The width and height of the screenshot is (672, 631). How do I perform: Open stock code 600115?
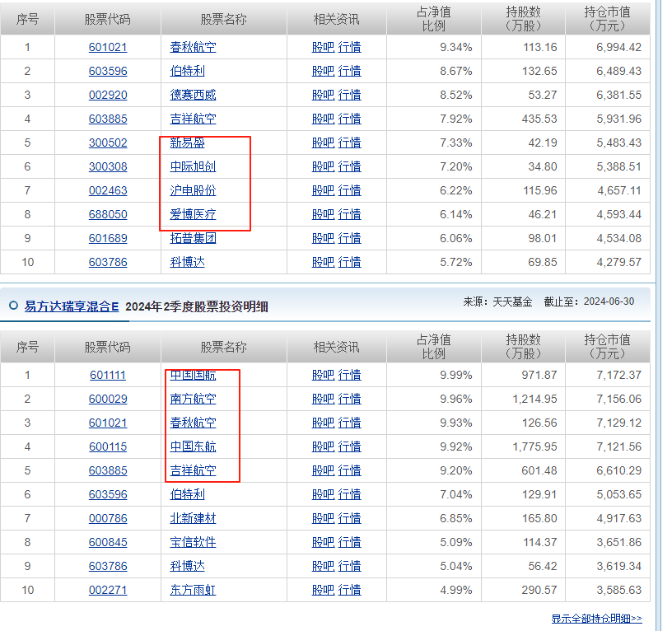[x=108, y=447]
